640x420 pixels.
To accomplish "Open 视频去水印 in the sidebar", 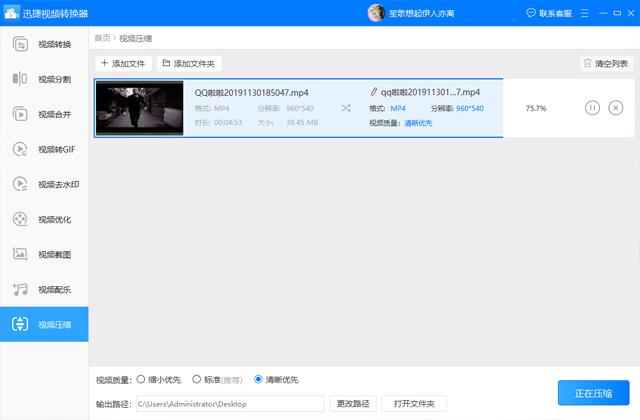I will (44, 184).
